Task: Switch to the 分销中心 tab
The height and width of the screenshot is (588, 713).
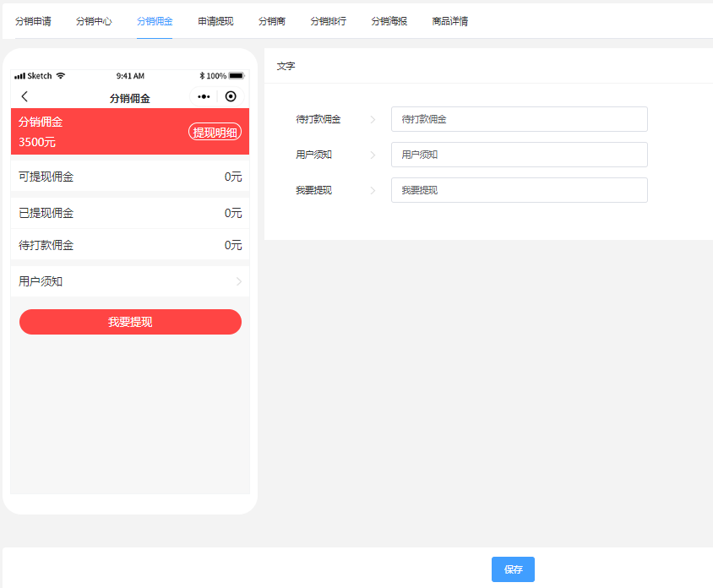Action: click(94, 21)
